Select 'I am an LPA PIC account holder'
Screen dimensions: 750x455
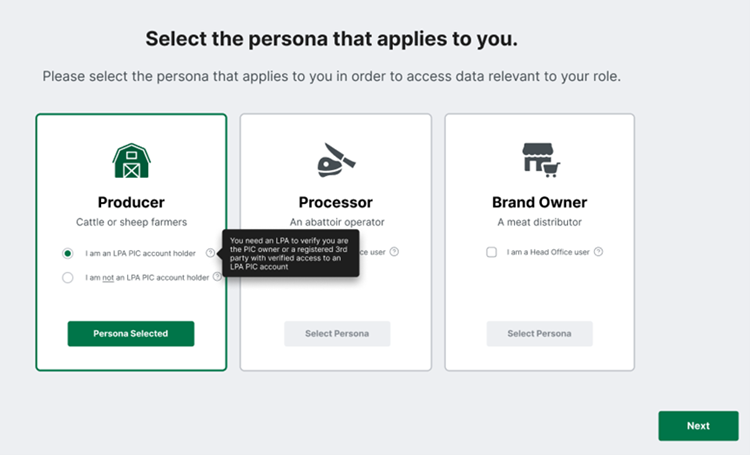68,253
